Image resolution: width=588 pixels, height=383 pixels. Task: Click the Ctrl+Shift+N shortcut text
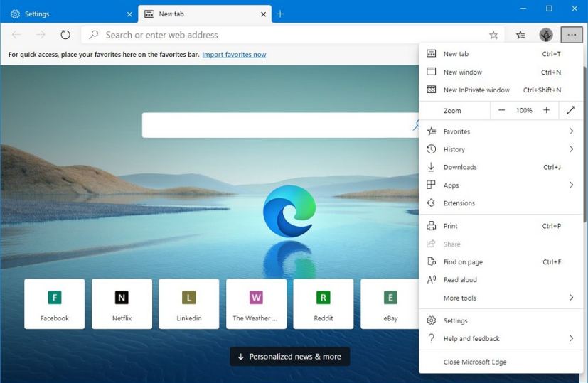pyautogui.click(x=542, y=90)
